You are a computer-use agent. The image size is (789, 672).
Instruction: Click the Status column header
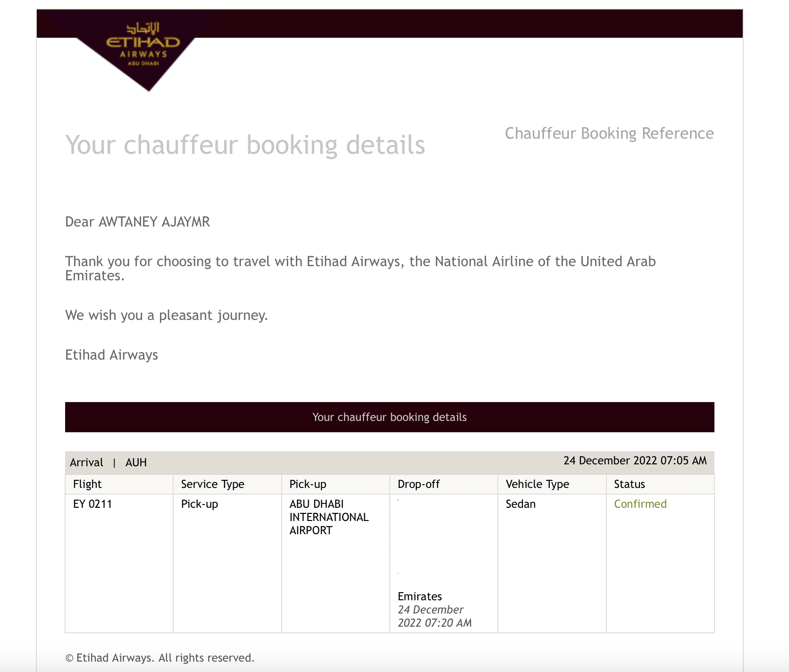(629, 484)
